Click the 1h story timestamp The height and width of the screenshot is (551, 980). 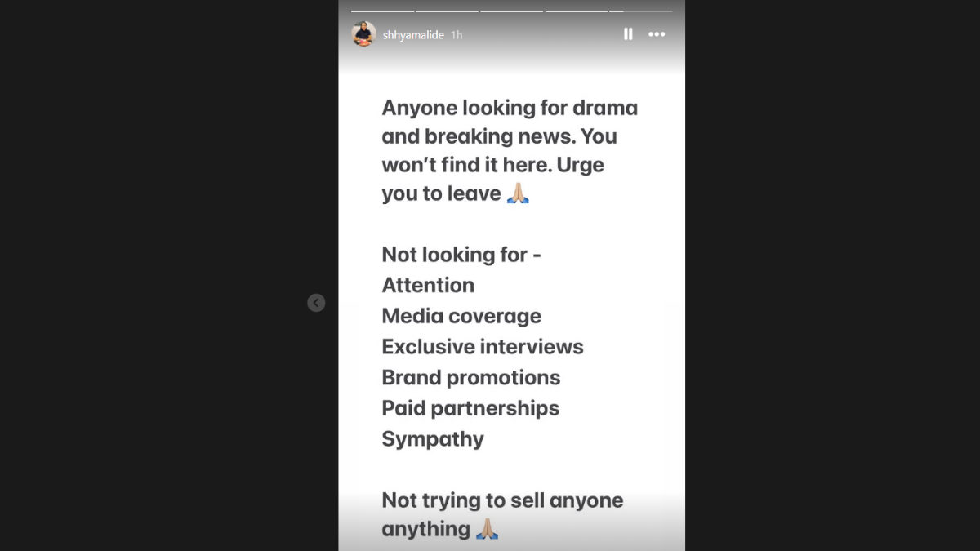457,35
